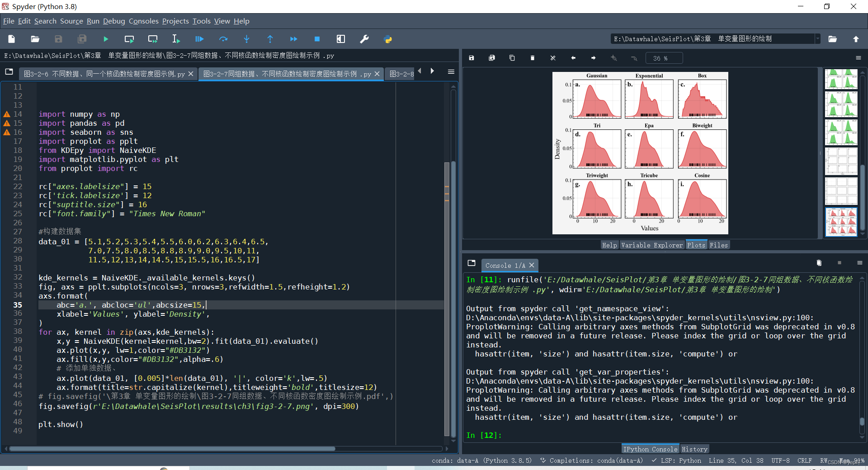
Task: Run current cell
Action: pyautogui.click(x=129, y=39)
